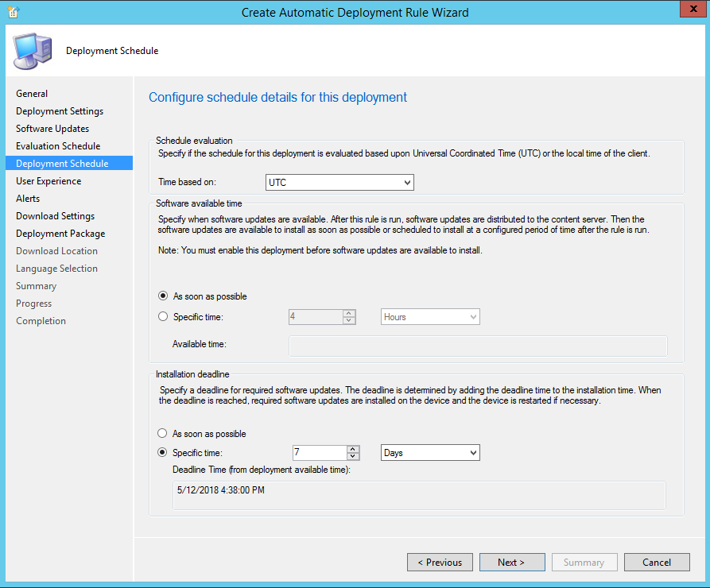710x588 pixels.
Task: Click the wizard icon in title bar
Action: click(x=13, y=12)
